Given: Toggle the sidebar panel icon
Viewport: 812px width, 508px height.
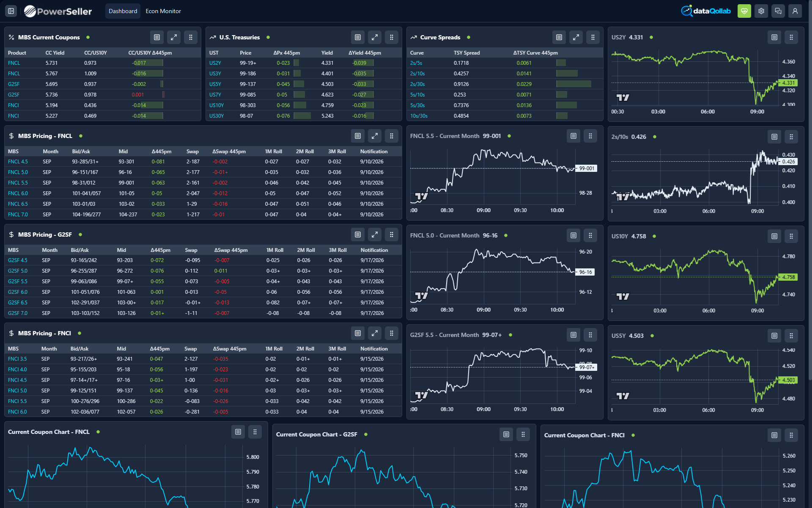Looking at the screenshot, I should click(11, 11).
